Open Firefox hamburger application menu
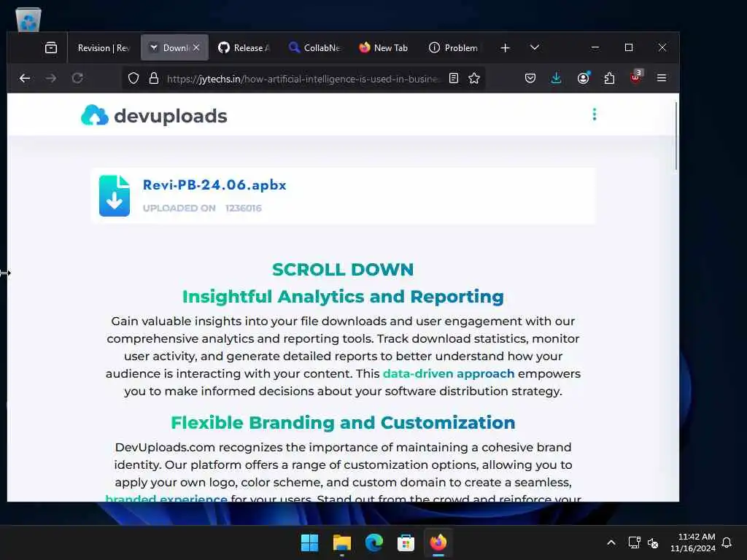Screen dimensions: 747x560 pyautogui.click(x=662, y=78)
